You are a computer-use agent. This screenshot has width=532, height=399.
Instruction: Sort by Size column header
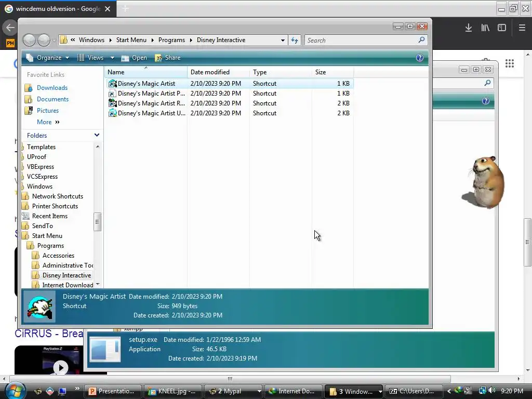[x=333, y=72]
